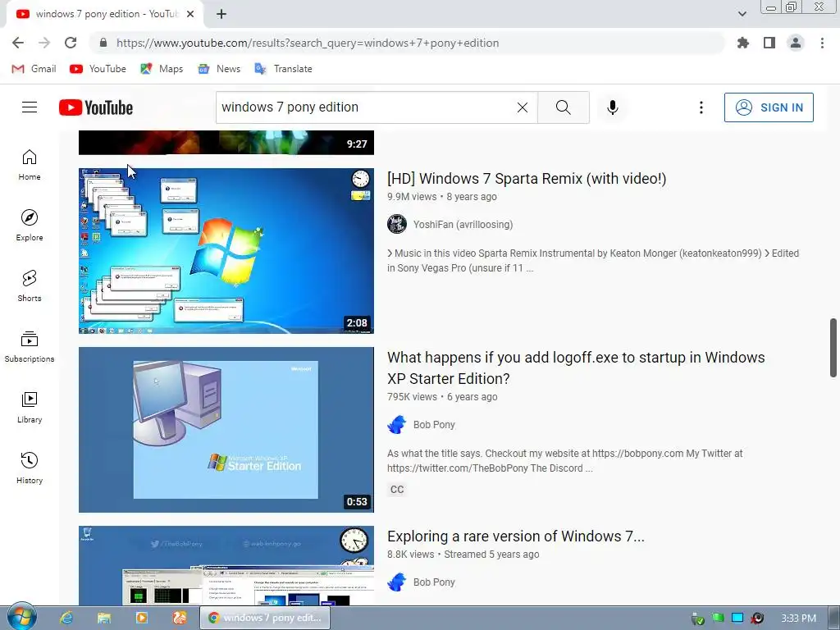Open the rare Windows 7 video thumbnail
840x630 pixels.
click(x=226, y=566)
